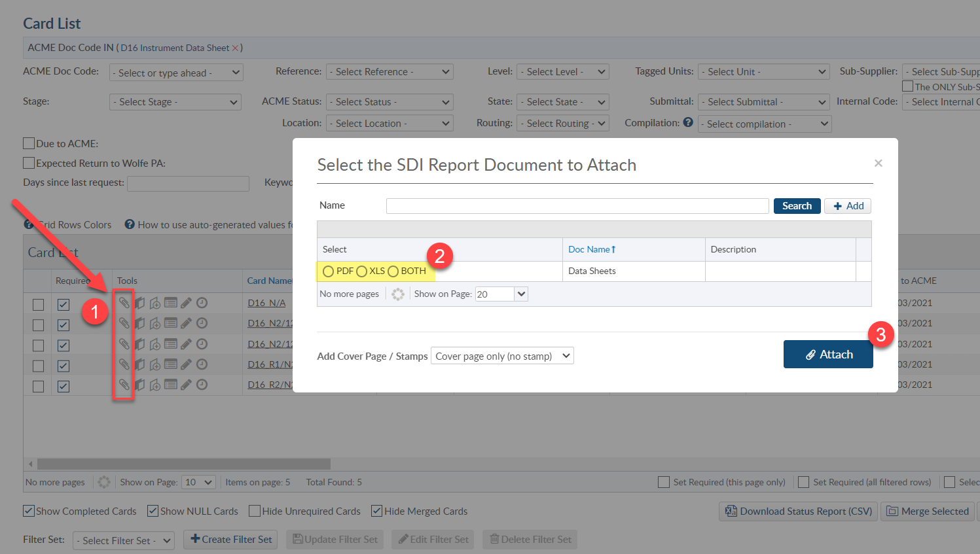Screen dimensions: 980x554
Task: Click the copy documents icon in the D16_R2/N row
Action: pyautogui.click(x=139, y=385)
